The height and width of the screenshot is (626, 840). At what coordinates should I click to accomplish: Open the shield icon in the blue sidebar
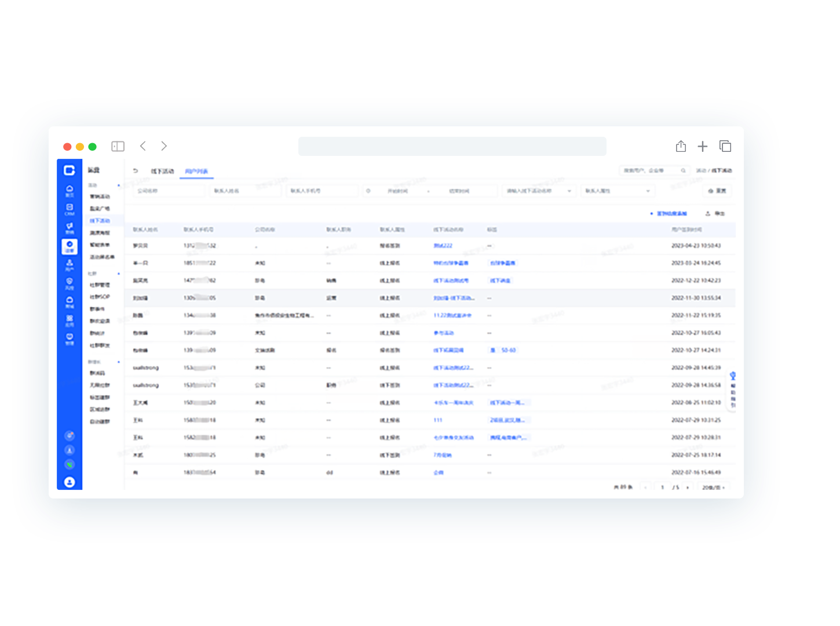(x=70, y=283)
